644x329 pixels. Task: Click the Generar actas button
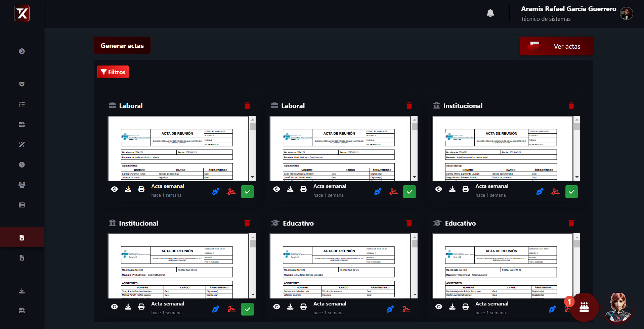tap(122, 45)
